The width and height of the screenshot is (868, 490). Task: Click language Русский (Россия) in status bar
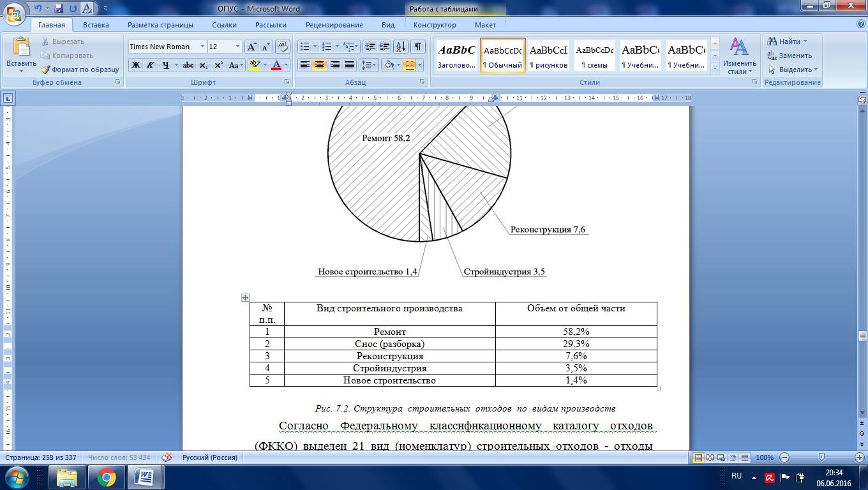[210, 457]
